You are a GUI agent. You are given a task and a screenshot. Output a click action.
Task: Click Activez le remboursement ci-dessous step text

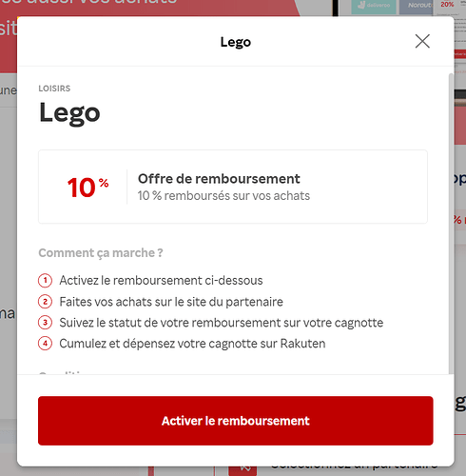tap(161, 281)
